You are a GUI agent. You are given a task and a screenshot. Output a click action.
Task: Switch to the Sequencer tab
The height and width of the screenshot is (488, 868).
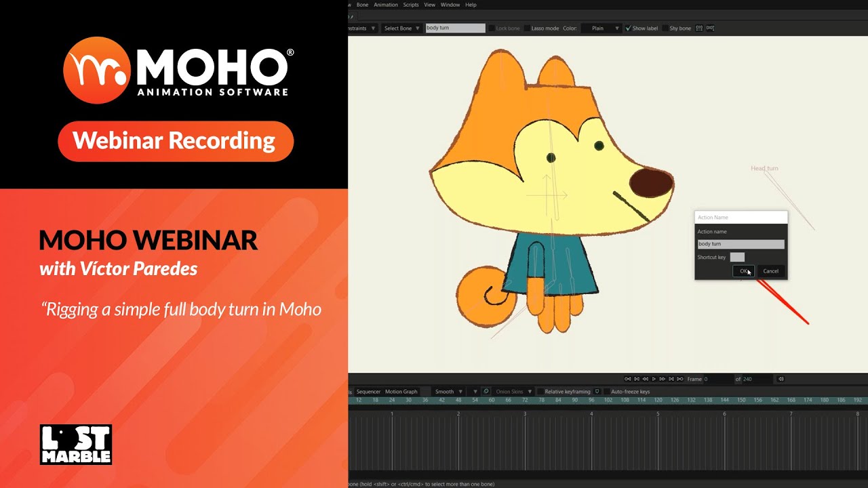pyautogui.click(x=368, y=392)
